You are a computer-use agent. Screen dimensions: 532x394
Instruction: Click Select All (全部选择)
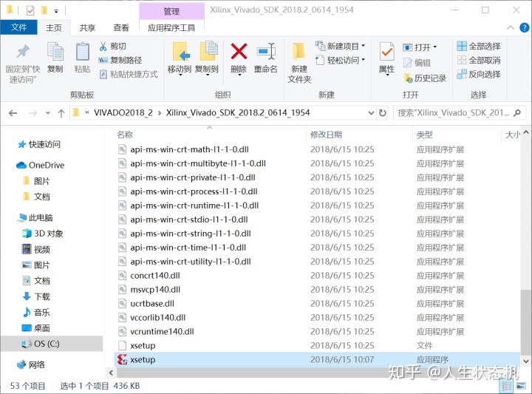click(479, 46)
